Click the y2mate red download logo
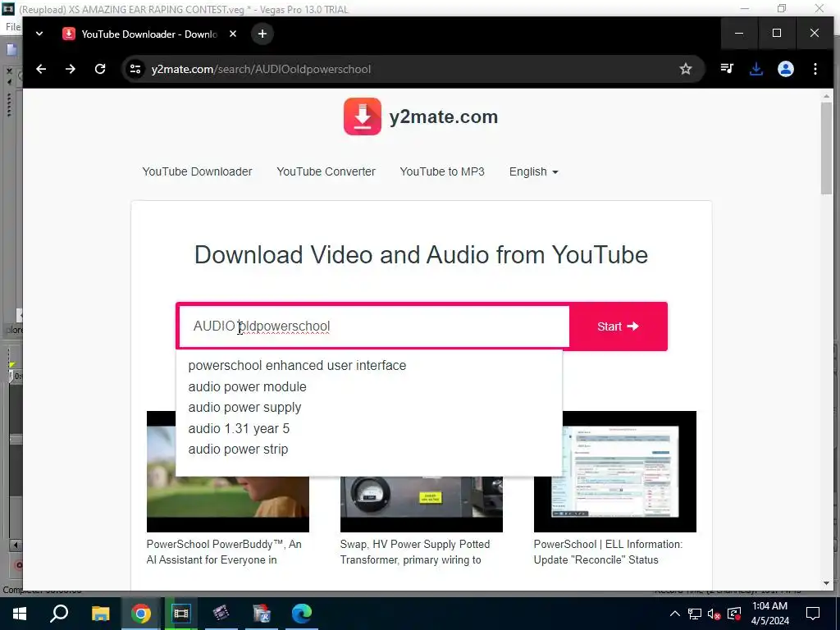840x630 pixels. pyautogui.click(x=363, y=116)
